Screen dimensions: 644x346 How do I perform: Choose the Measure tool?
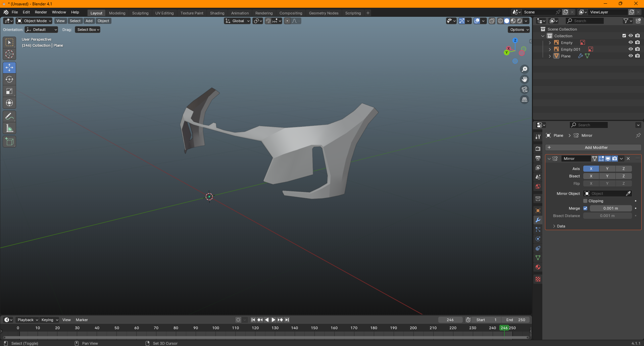pyautogui.click(x=9, y=128)
